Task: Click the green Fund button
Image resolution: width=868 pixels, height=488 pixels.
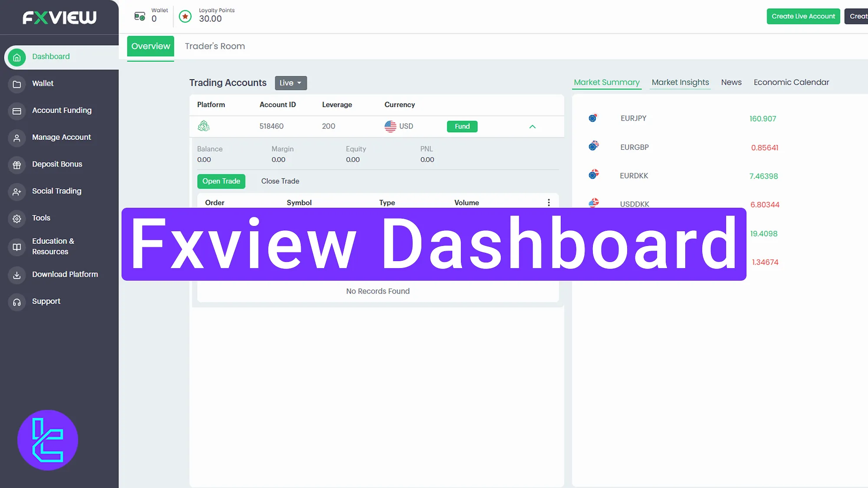Action: 462,126
